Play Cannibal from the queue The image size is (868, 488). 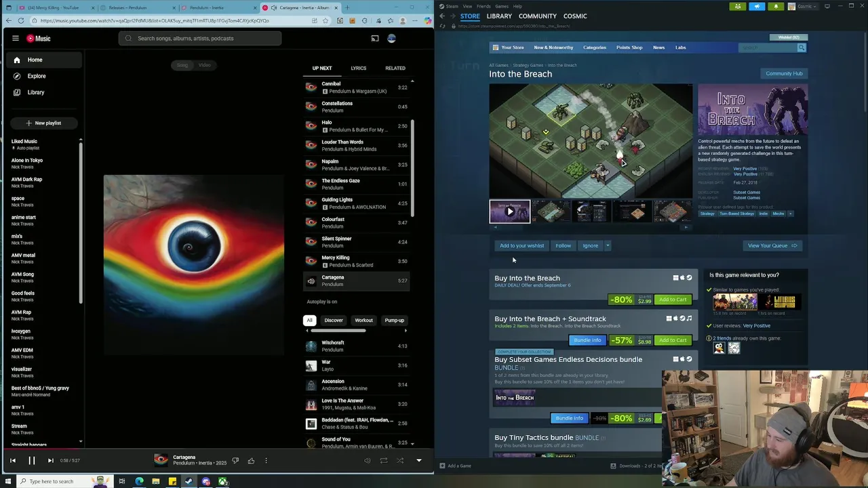click(356, 87)
